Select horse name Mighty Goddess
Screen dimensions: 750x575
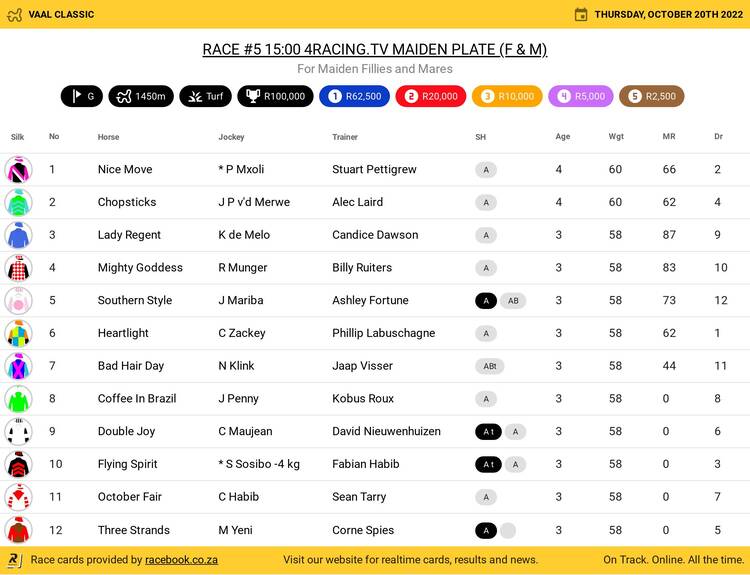click(140, 268)
